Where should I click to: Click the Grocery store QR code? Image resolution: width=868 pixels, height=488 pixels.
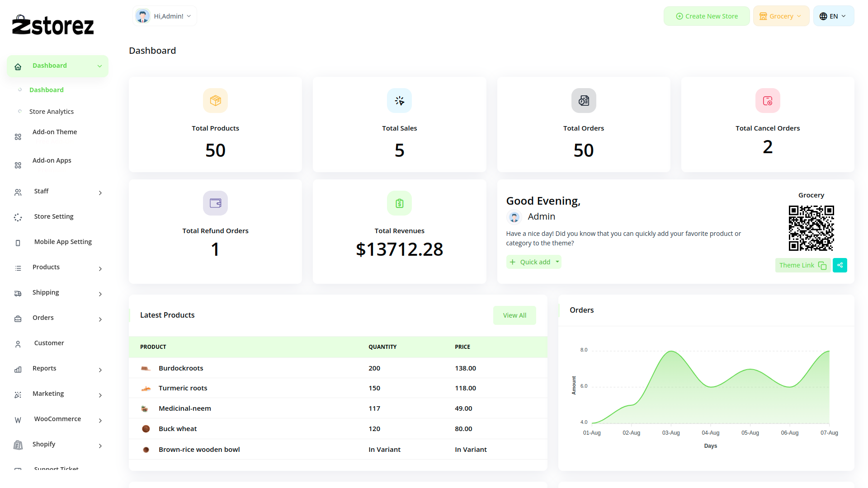click(811, 228)
